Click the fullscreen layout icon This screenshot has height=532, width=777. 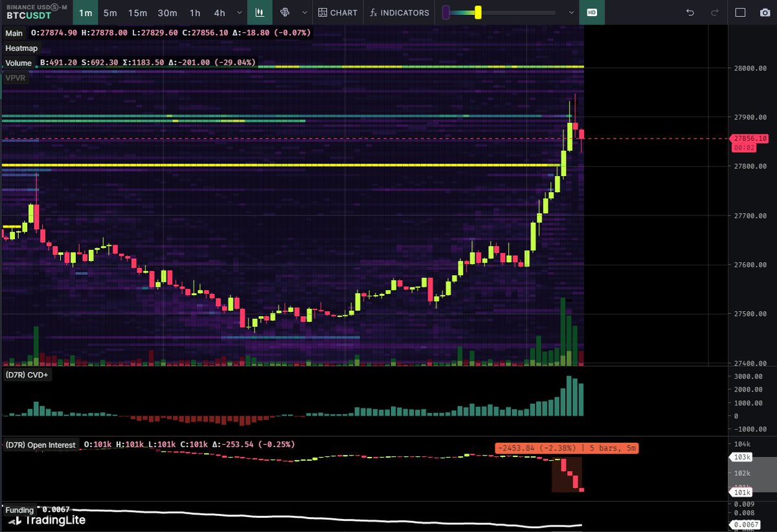click(x=741, y=12)
